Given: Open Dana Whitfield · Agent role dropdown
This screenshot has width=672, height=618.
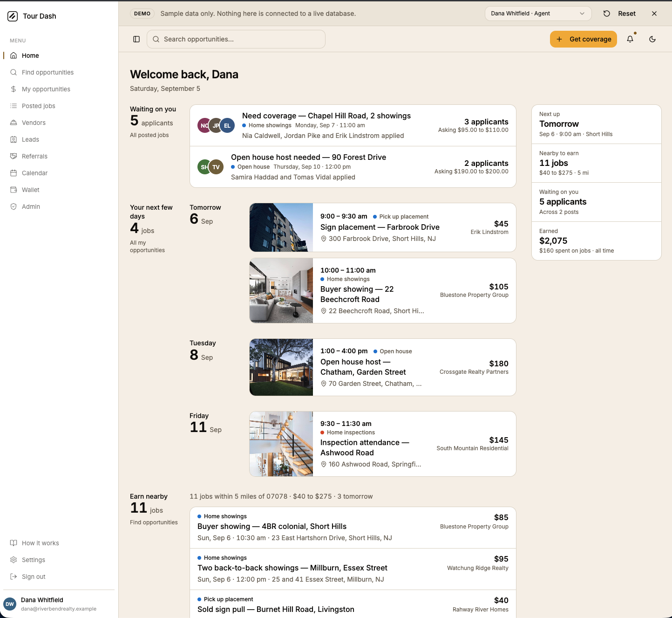Looking at the screenshot, I should coord(538,14).
